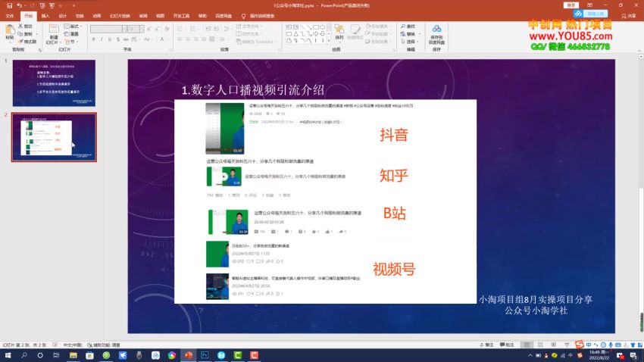Toggle Underline formatting

coord(110,39)
